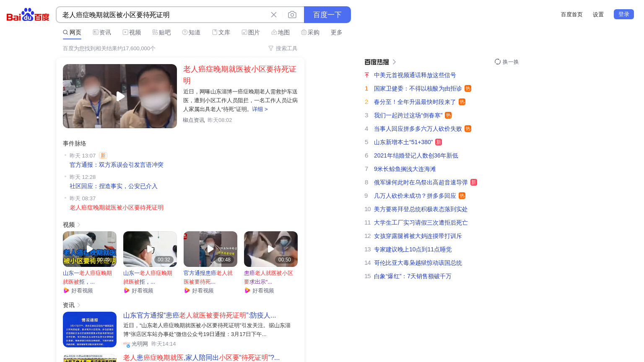Expand the 更多 menu

pos(337,32)
